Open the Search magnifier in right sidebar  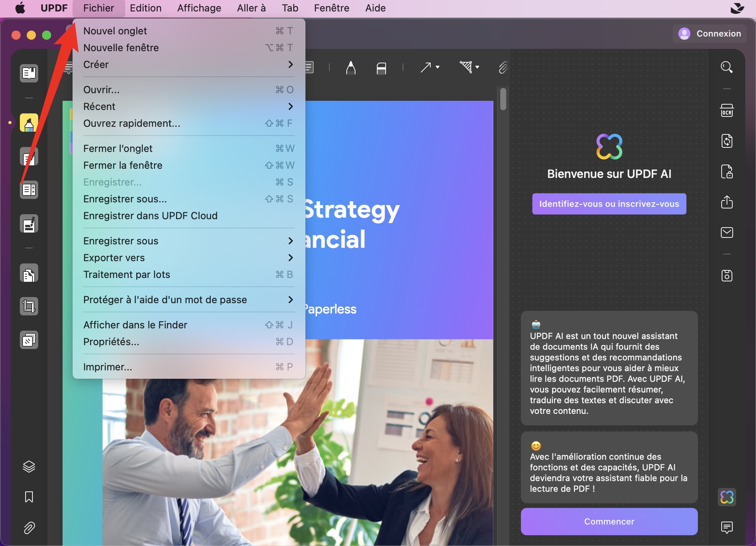click(x=727, y=67)
